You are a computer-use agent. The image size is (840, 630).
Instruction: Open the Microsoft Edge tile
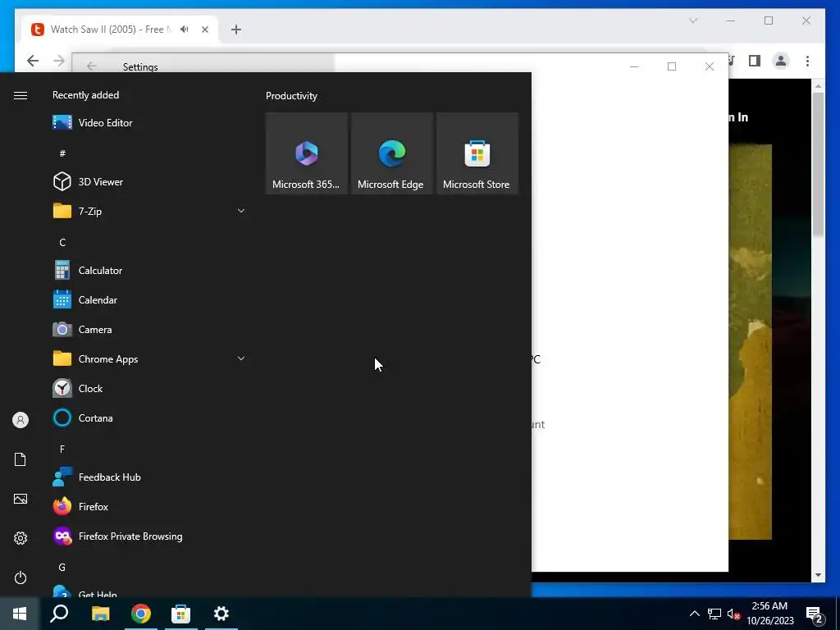point(392,153)
